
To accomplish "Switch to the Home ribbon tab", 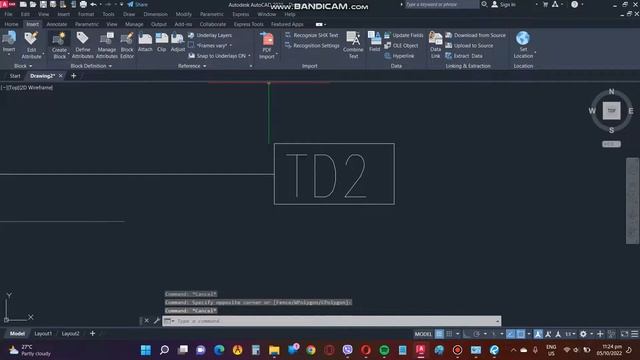I will point(11,24).
